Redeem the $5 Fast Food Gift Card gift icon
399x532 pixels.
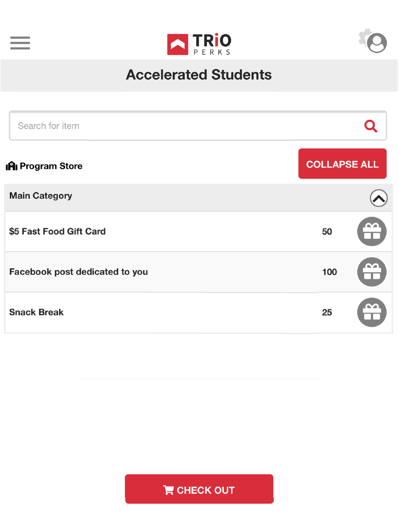371,231
